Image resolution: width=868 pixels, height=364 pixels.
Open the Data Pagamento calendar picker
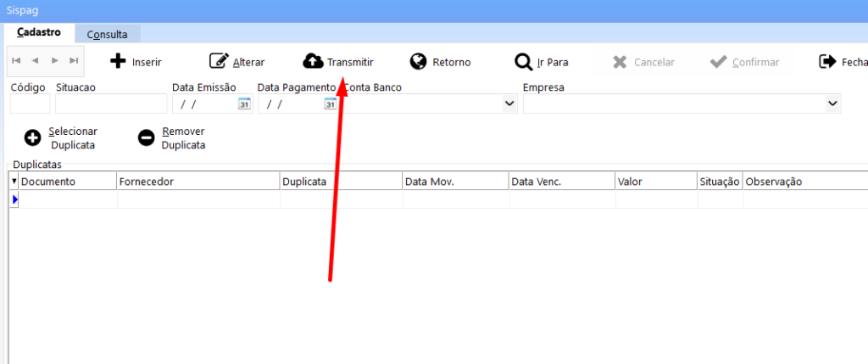click(330, 104)
